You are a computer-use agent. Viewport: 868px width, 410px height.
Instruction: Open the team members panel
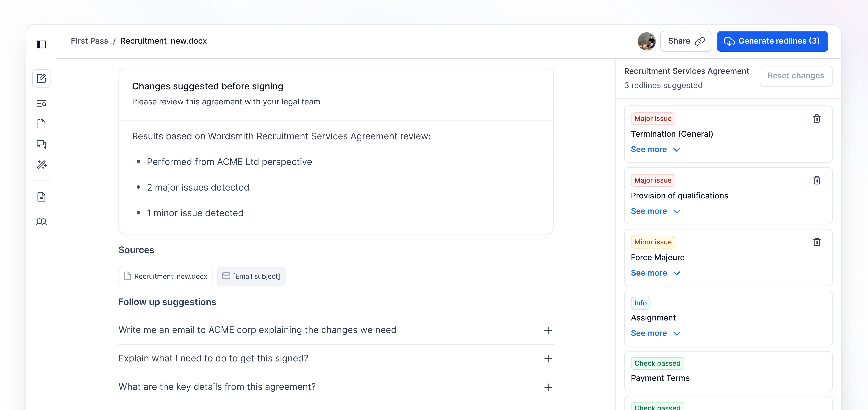click(x=41, y=222)
